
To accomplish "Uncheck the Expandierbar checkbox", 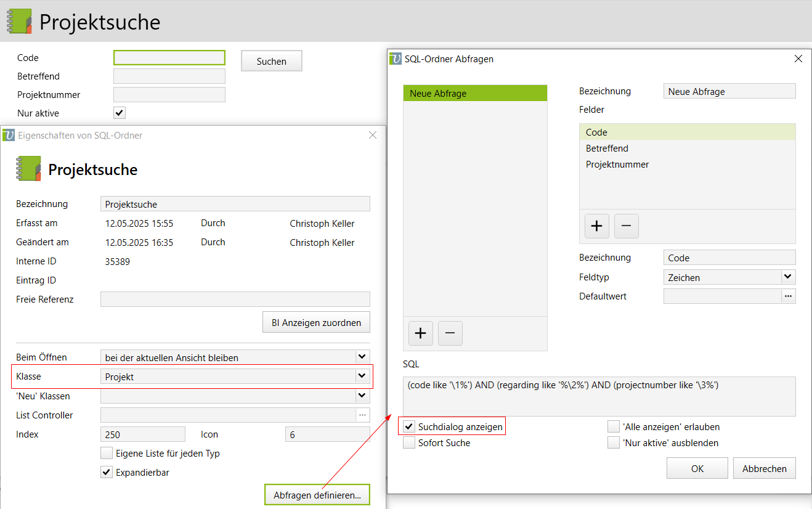I will coord(107,473).
